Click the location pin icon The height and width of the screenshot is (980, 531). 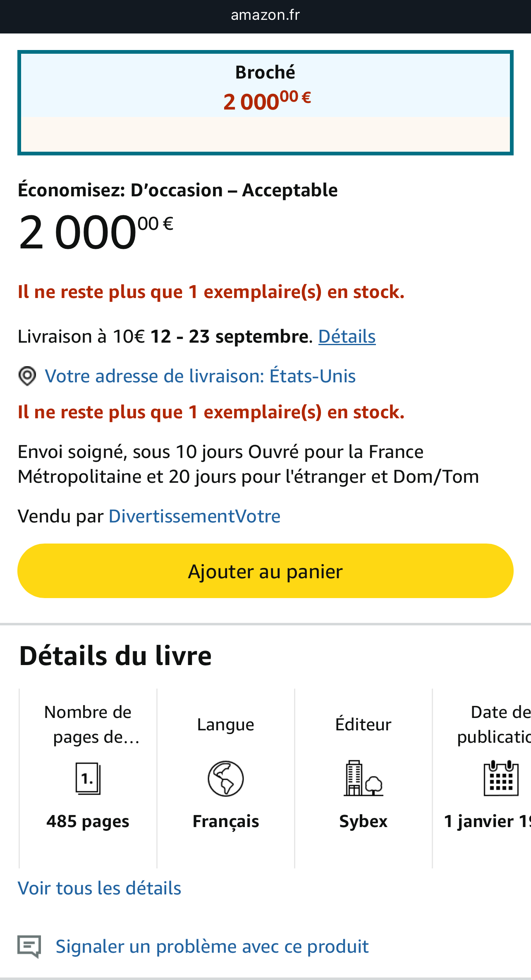[27, 376]
